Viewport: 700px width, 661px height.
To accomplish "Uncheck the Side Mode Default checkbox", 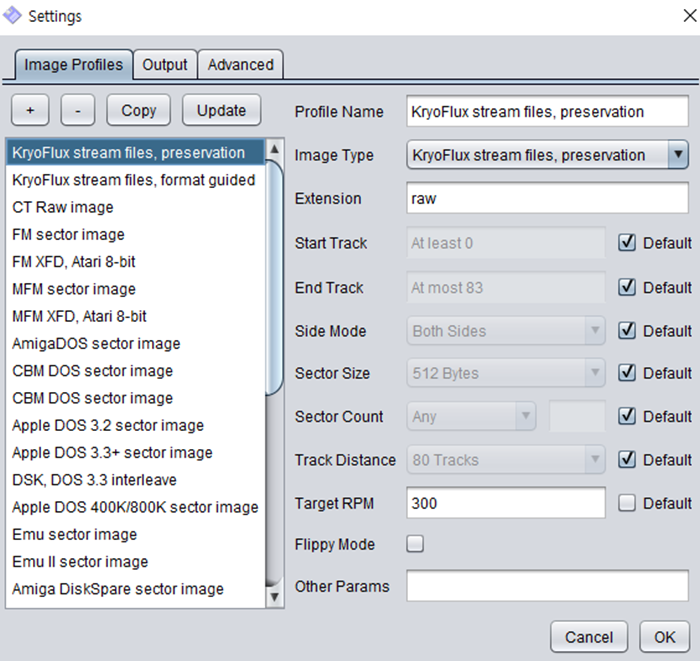I will point(627,331).
